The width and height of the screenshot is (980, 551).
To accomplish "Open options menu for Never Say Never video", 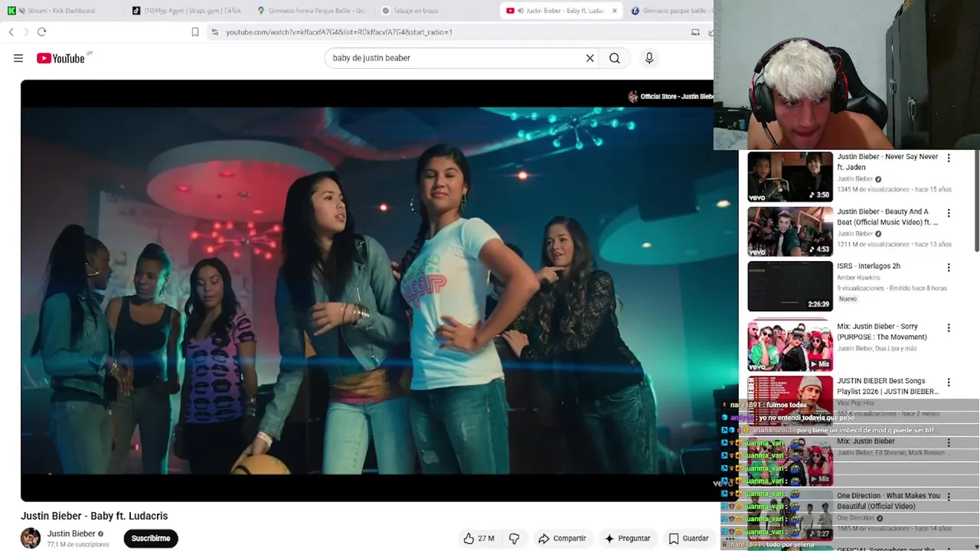I will pyautogui.click(x=949, y=158).
